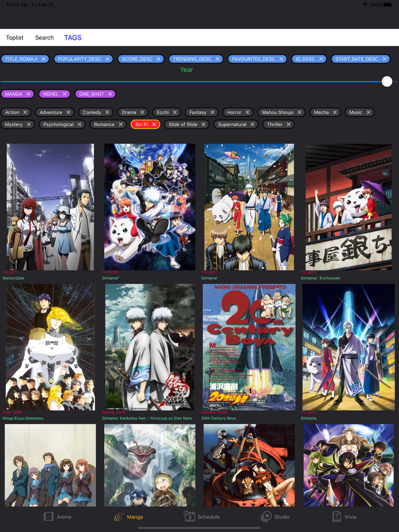399x532 pixels.
Task: Remove Drama genre X icon
Action: (142, 112)
